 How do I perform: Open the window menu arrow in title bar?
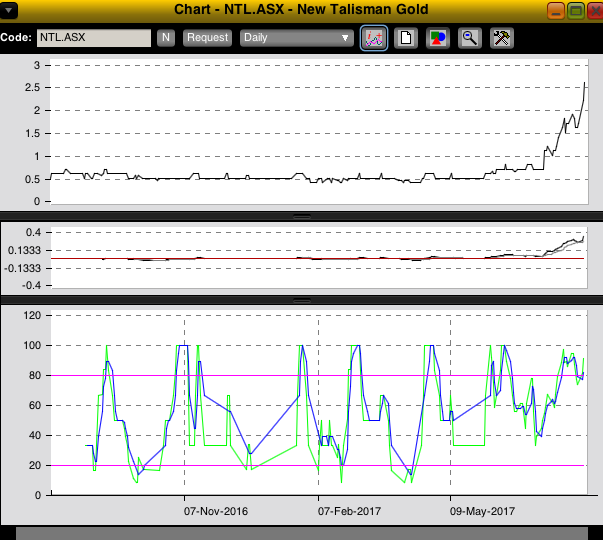(8, 10)
